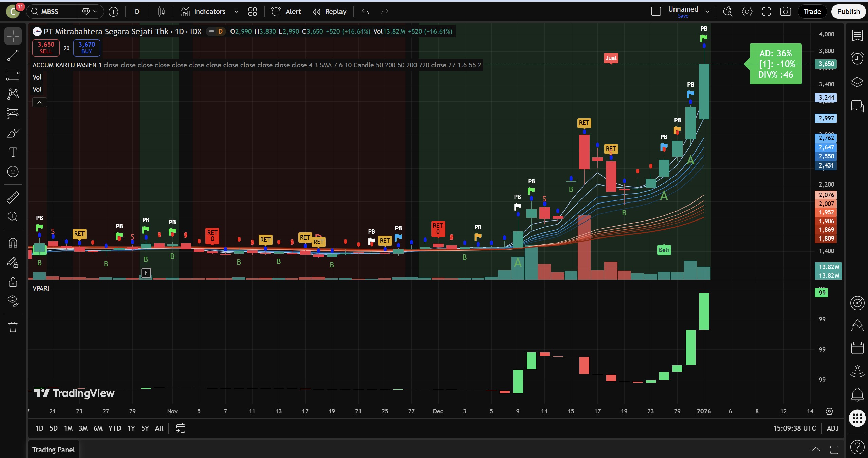The image size is (868, 458).
Task: Open the Unnamed layout dropdown arrow
Action: click(x=707, y=12)
